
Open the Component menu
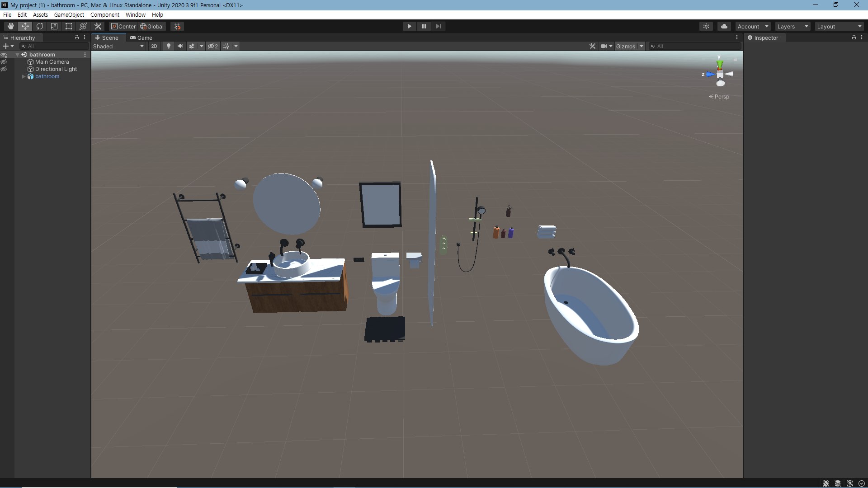click(105, 14)
